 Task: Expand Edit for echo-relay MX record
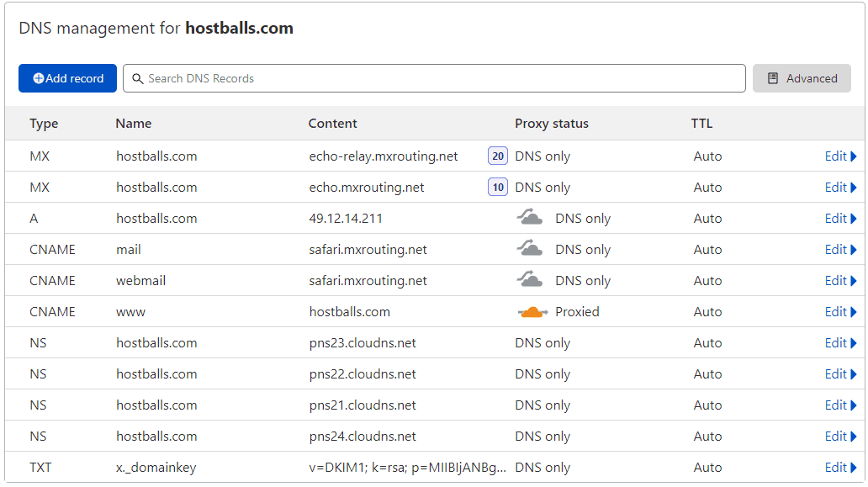point(840,156)
